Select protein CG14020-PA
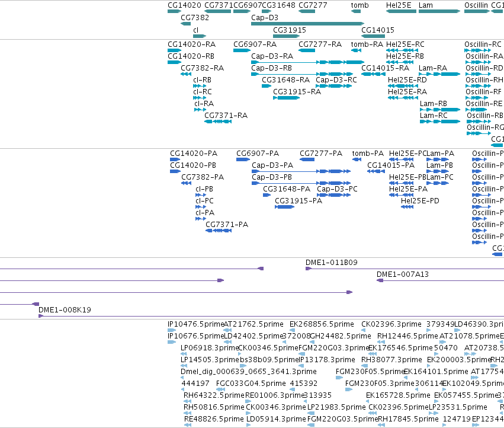This screenshot has height=428, width=504. click(175, 159)
